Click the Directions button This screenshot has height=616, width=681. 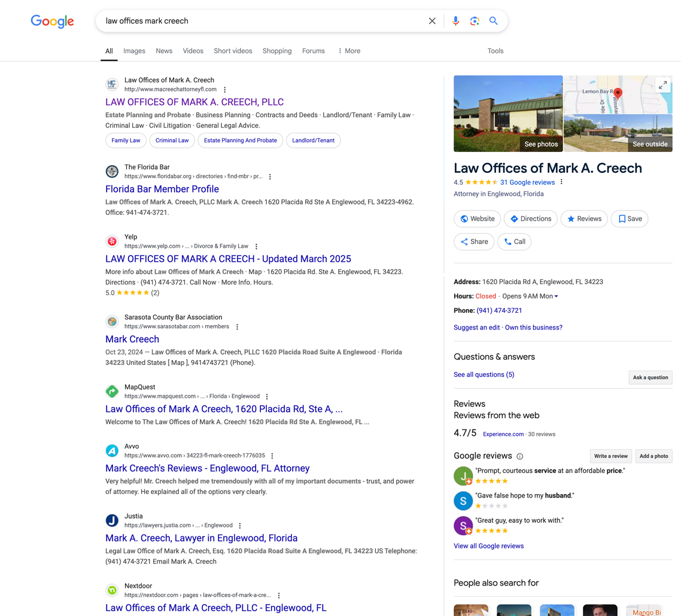click(530, 219)
